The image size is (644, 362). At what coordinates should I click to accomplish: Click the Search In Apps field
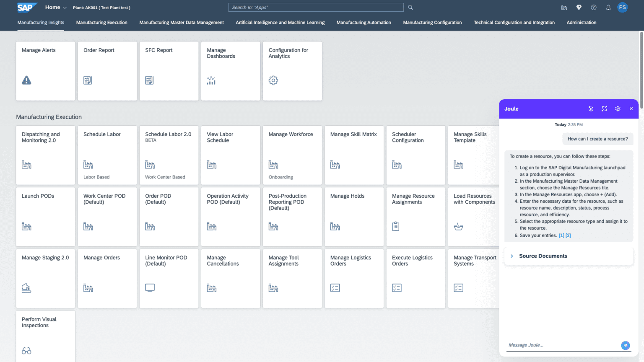[x=316, y=8]
